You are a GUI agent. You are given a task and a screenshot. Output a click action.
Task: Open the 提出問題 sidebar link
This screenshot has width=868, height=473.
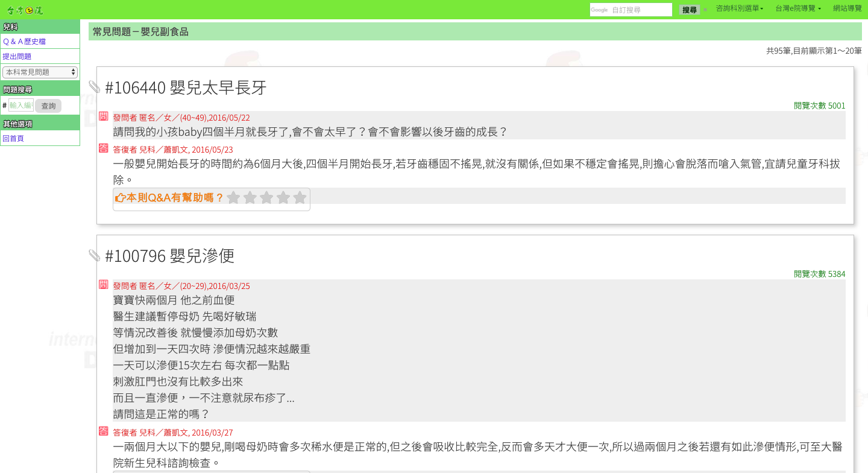pos(17,57)
